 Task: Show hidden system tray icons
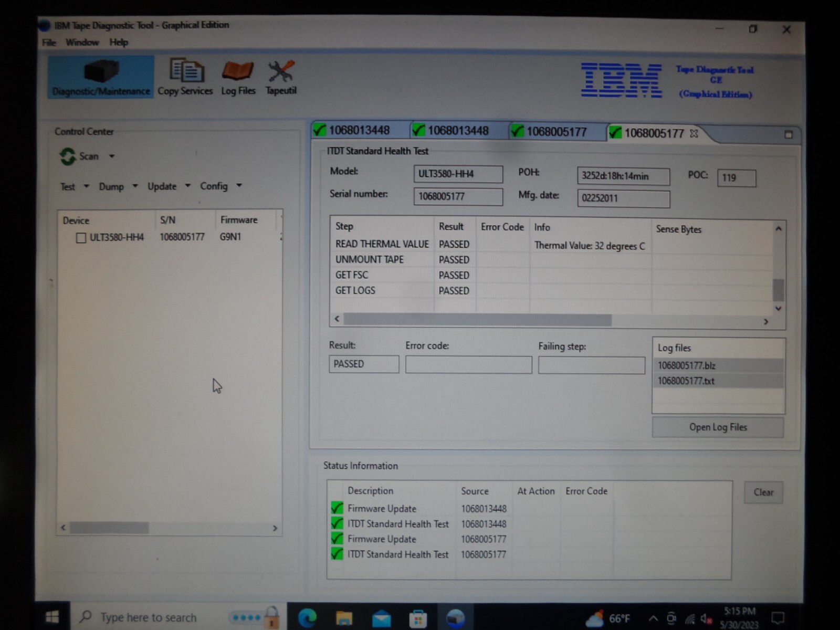coord(653,618)
